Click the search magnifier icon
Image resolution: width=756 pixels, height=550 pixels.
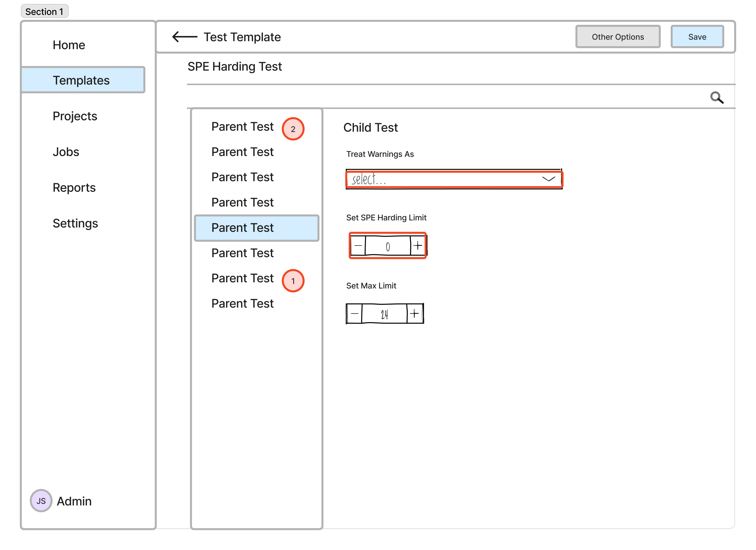pyautogui.click(x=717, y=98)
